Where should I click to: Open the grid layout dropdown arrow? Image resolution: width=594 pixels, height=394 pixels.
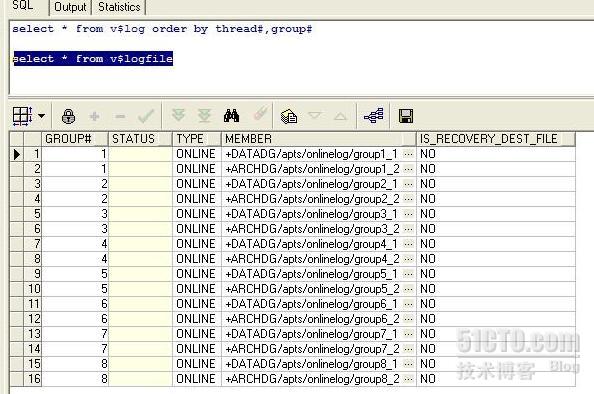[x=42, y=116]
